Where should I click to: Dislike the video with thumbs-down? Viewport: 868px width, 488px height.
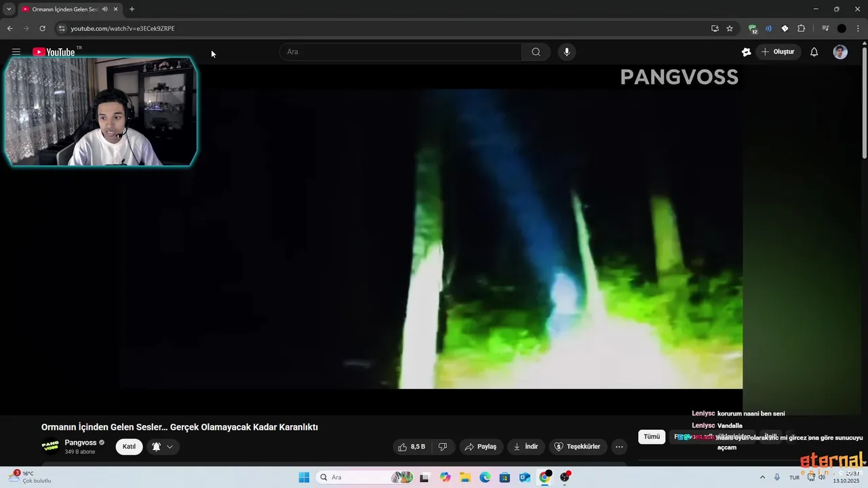click(x=443, y=447)
